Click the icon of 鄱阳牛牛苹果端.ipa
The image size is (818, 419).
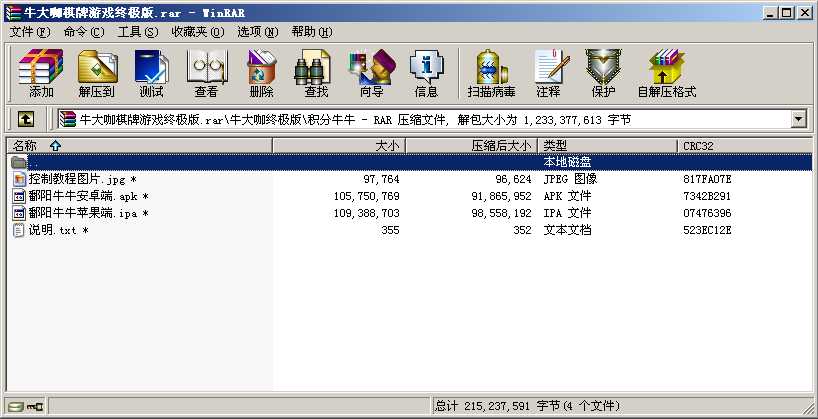pos(19,213)
